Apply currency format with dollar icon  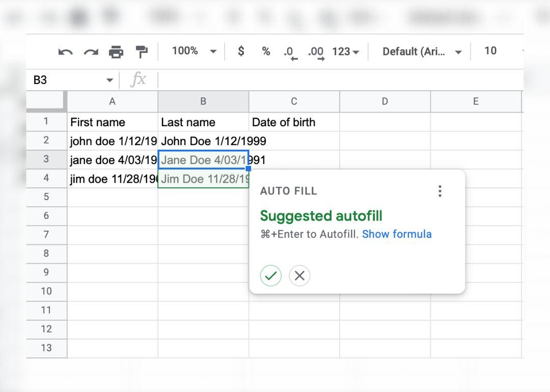click(x=241, y=51)
